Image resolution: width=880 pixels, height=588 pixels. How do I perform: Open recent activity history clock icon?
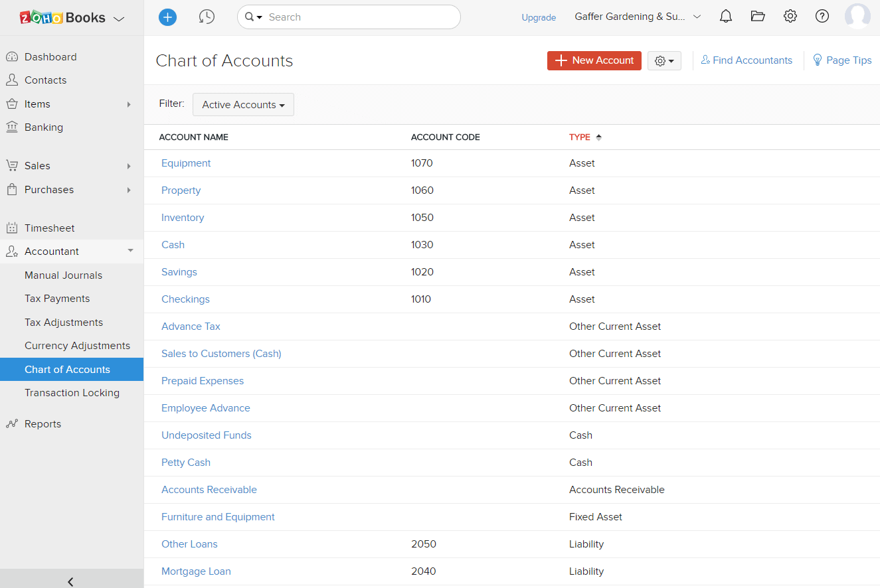pos(207,17)
